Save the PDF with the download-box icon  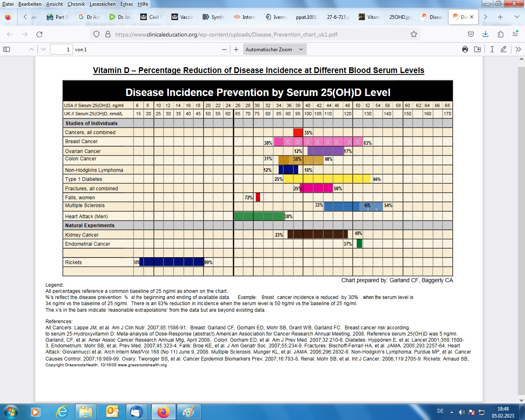(x=477, y=49)
